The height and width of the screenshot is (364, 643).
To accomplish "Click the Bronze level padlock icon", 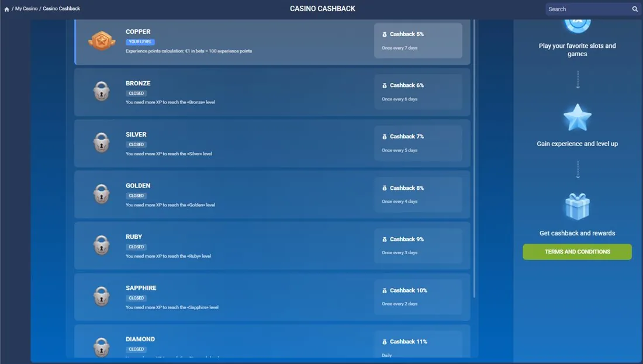I will click(x=101, y=91).
